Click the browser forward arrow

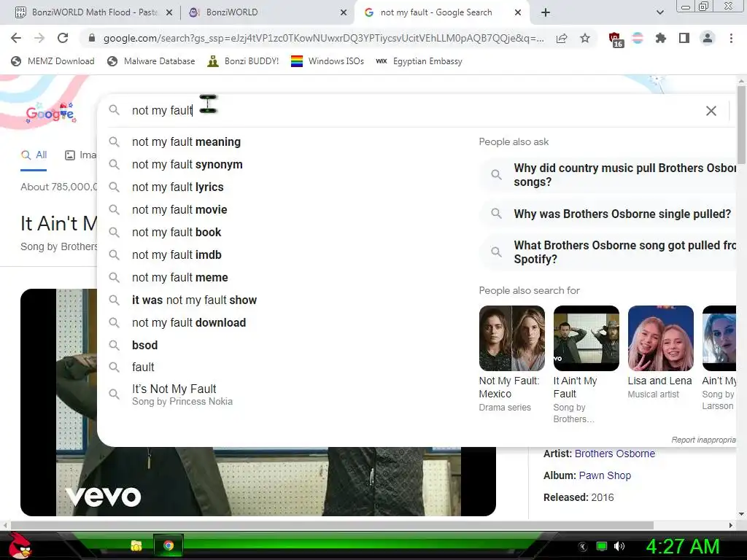point(39,38)
